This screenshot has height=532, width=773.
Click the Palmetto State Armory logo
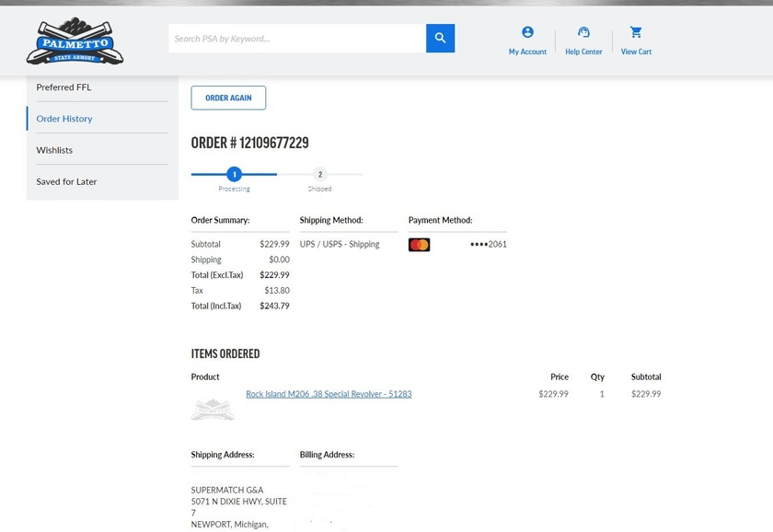[x=75, y=41]
